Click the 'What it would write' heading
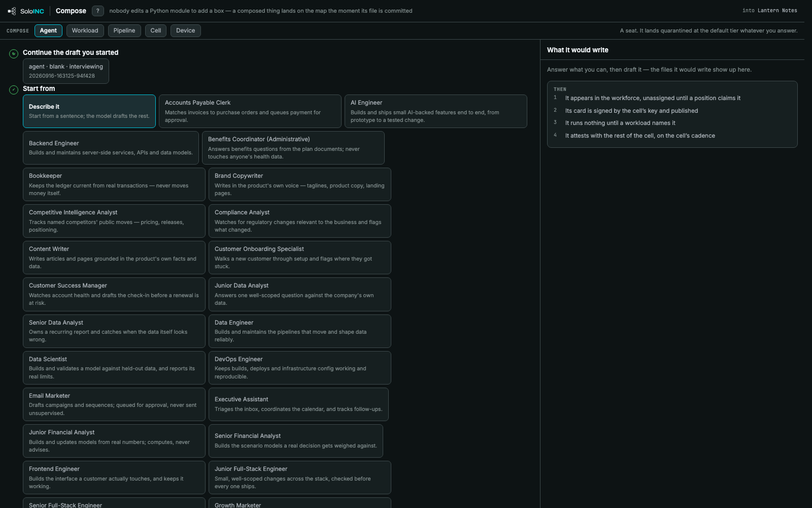This screenshot has height=508, width=812. (578, 50)
